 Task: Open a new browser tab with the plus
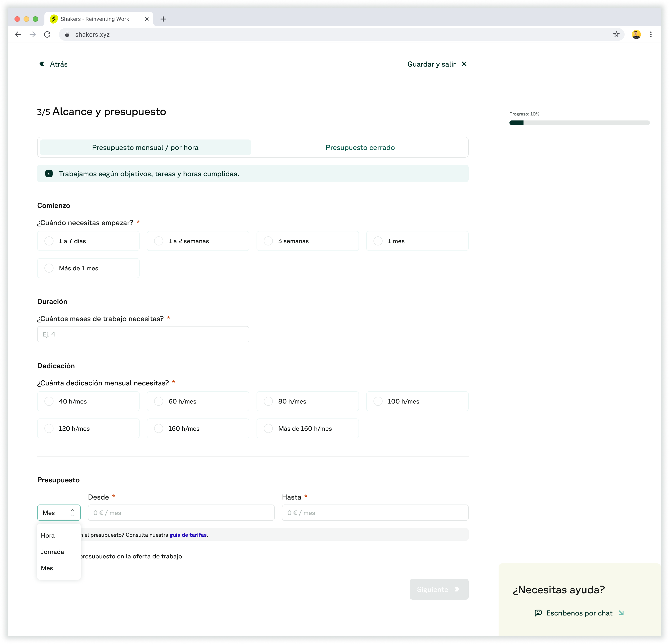click(163, 19)
